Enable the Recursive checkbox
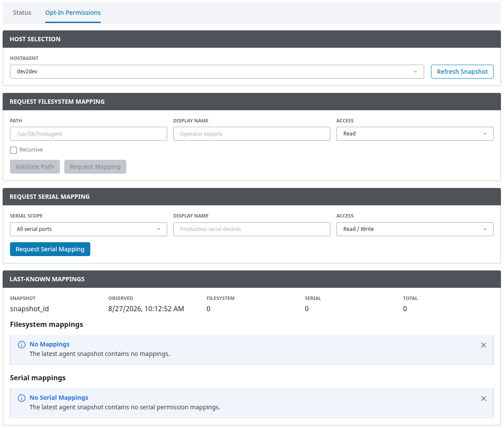The height and width of the screenshot is (428, 504). [13, 150]
